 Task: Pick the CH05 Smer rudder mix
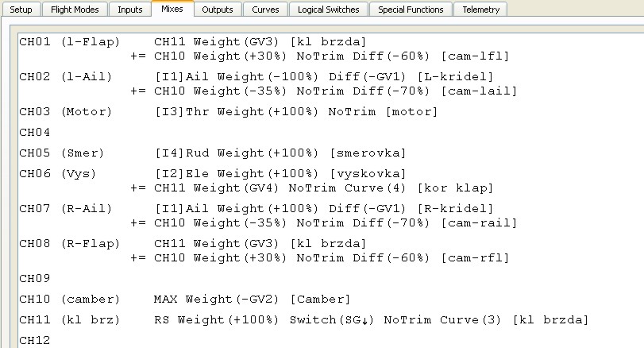[x=280, y=153]
